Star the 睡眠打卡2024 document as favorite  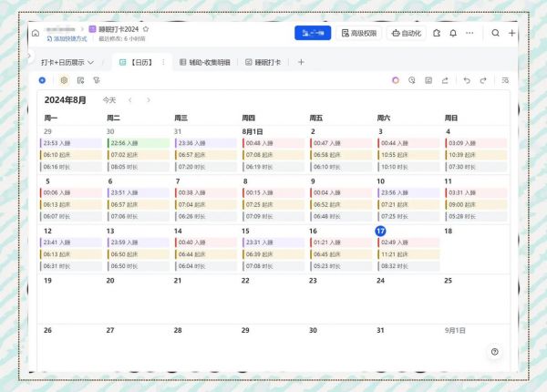pyautogui.click(x=146, y=29)
